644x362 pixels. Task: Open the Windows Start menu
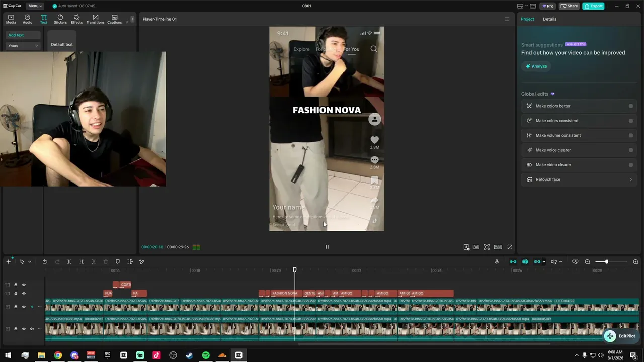8,355
